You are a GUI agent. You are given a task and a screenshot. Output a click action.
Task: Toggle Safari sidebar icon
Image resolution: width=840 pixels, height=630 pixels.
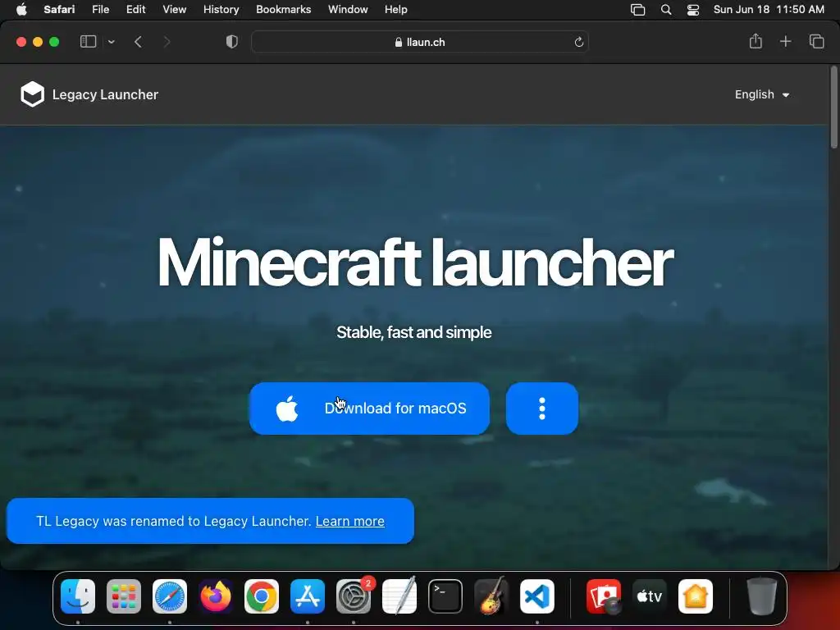pos(88,42)
